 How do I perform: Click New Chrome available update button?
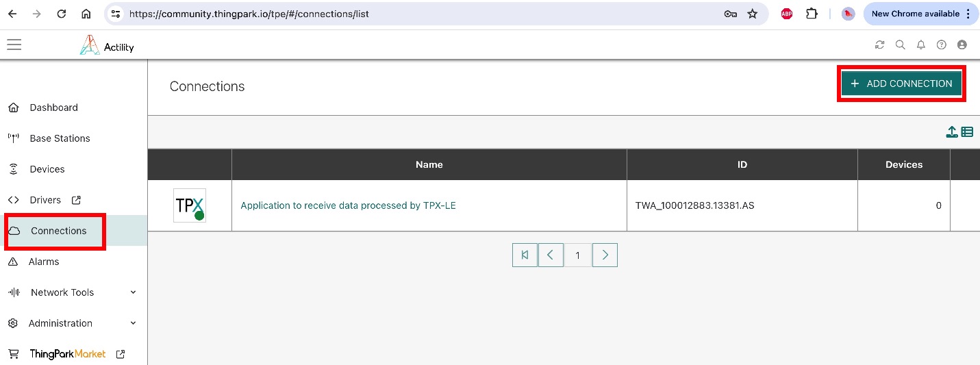coord(920,14)
